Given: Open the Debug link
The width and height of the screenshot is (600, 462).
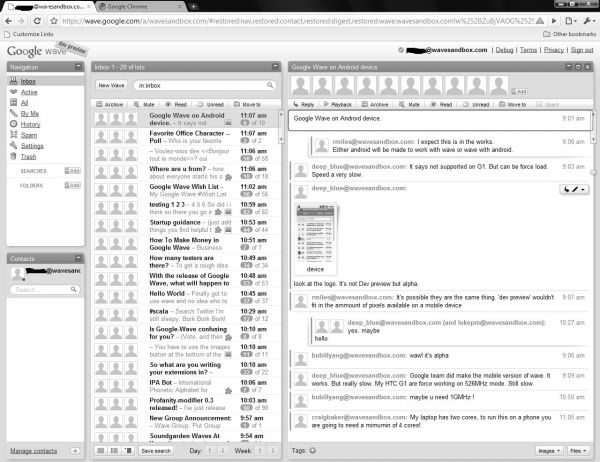Looking at the screenshot, I should tap(504, 50).
